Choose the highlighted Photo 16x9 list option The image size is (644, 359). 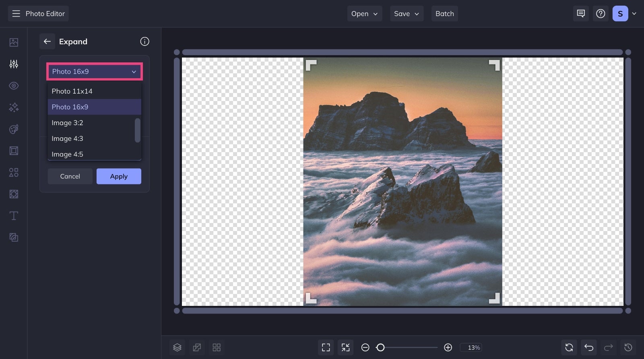95,107
